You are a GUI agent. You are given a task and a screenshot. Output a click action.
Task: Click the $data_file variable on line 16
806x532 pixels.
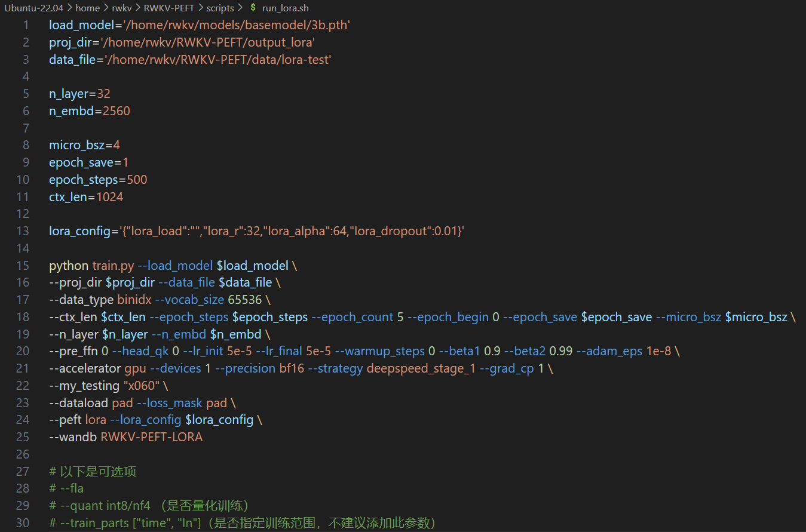tap(246, 282)
